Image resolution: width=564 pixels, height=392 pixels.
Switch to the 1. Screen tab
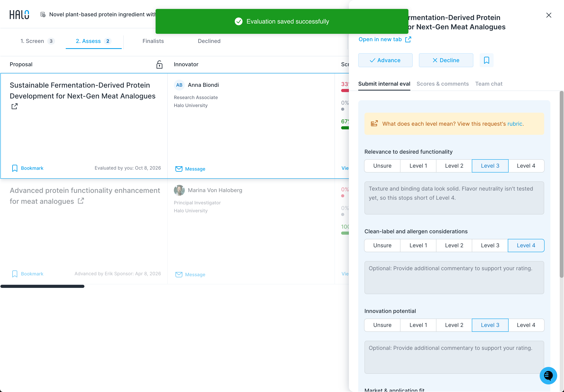click(x=37, y=41)
